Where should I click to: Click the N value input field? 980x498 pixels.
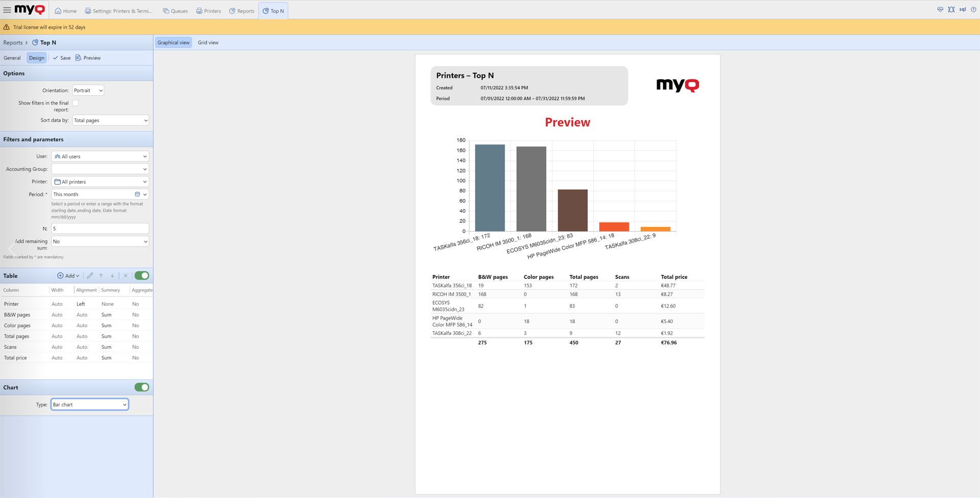pos(100,229)
